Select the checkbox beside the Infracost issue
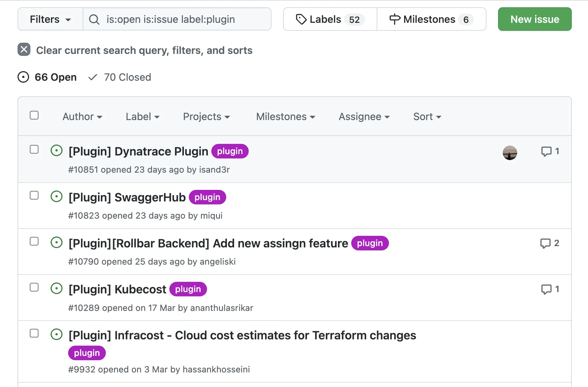The height and width of the screenshot is (387, 588). (x=34, y=333)
